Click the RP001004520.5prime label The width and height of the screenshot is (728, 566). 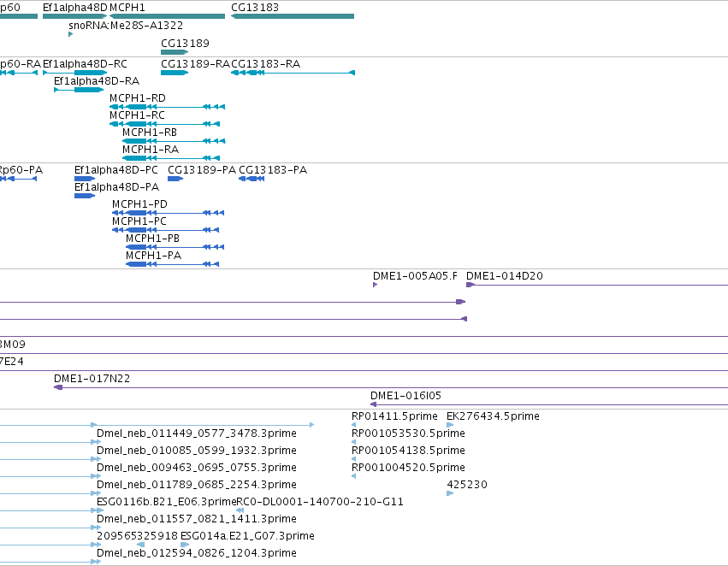click(408, 469)
